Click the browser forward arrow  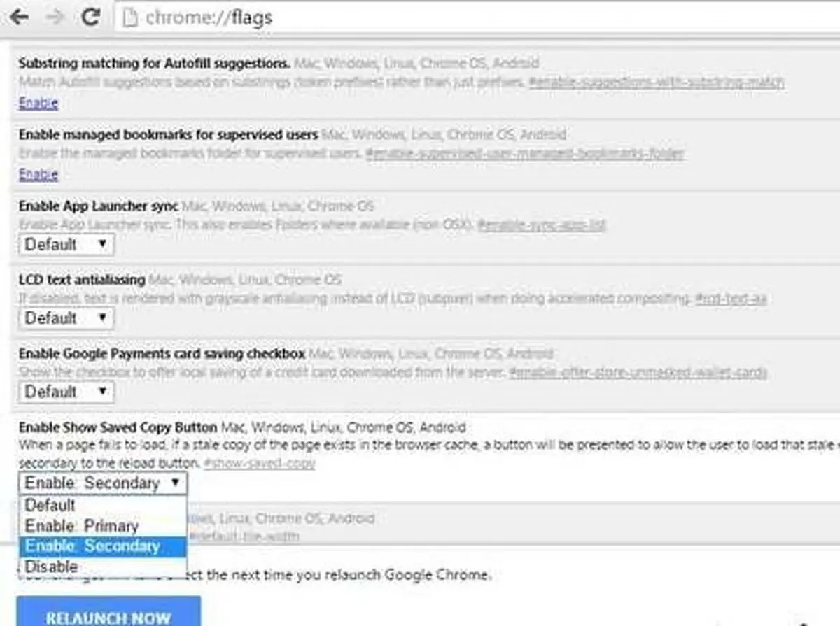pyautogui.click(x=56, y=16)
